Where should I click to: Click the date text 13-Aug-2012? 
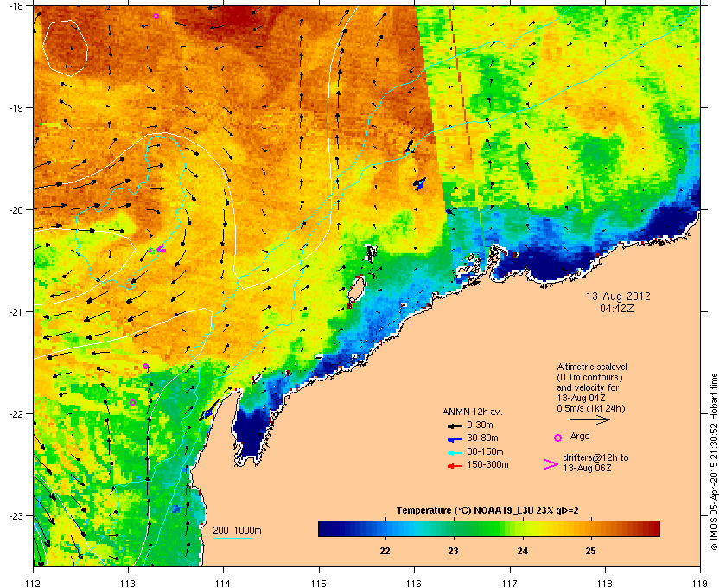(618, 296)
